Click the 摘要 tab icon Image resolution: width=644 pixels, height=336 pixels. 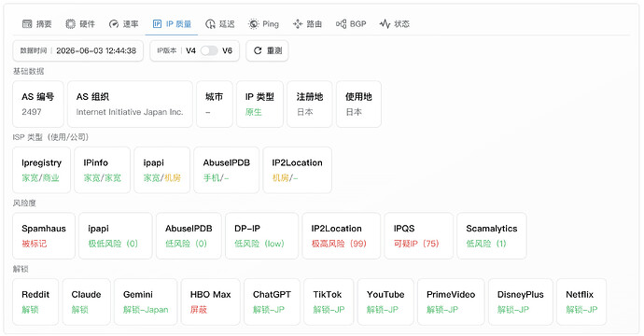pos(27,24)
